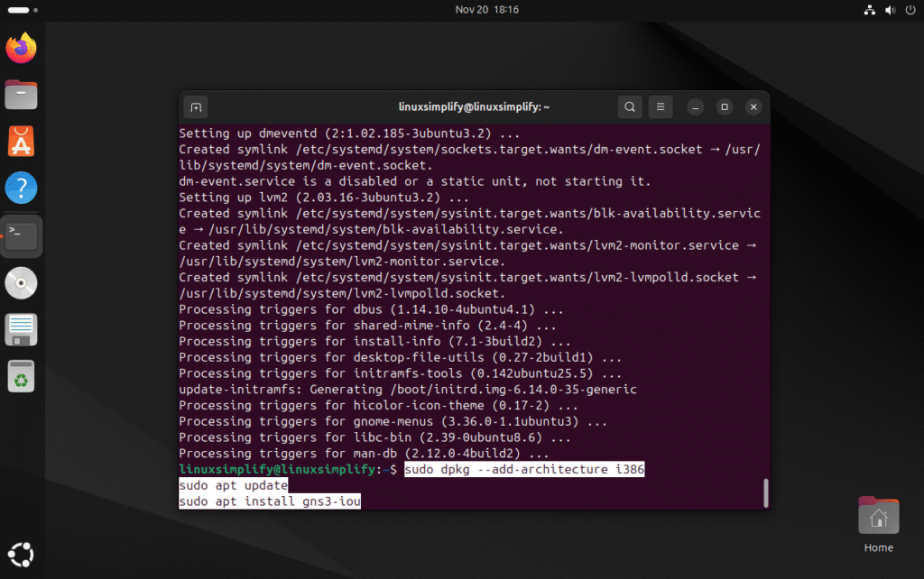Open terminal search with the magnifier icon
The width and height of the screenshot is (924, 579).
630,106
